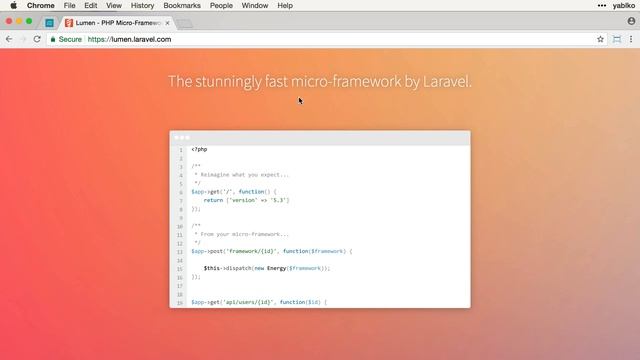Click the Secure label in address bar

[70, 39]
